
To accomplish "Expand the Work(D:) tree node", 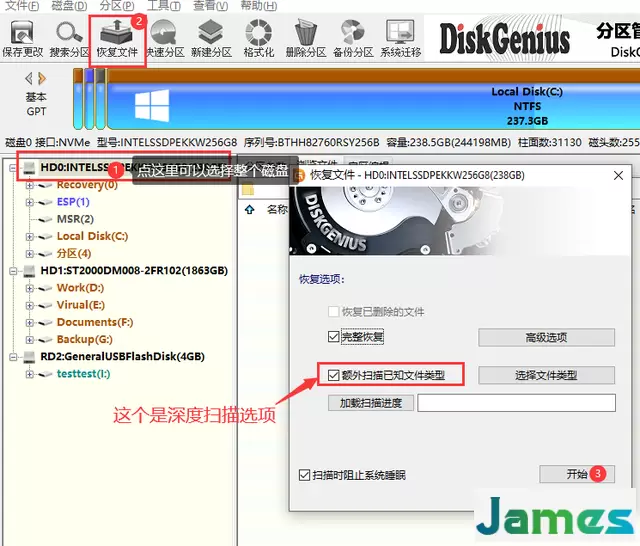I will point(29,288).
